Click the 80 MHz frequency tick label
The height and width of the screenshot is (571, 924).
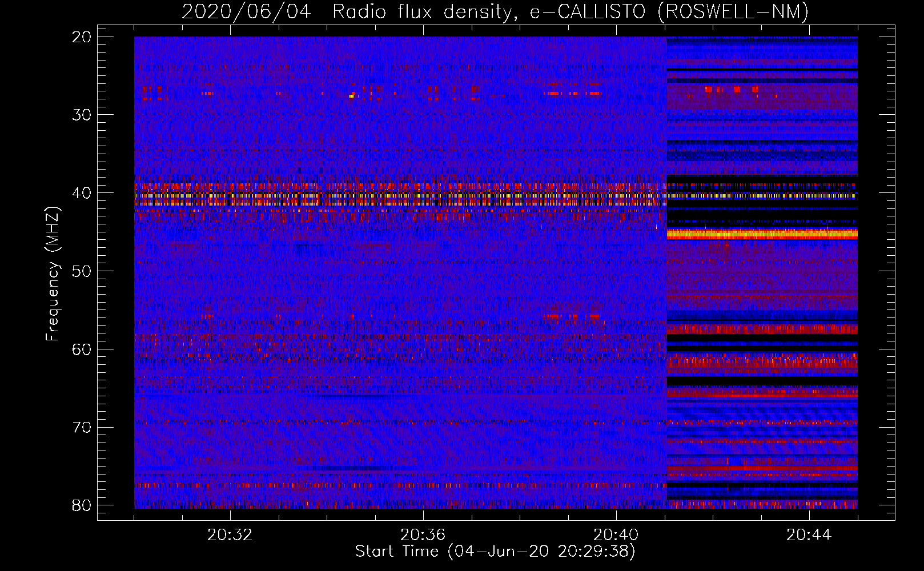(x=82, y=505)
